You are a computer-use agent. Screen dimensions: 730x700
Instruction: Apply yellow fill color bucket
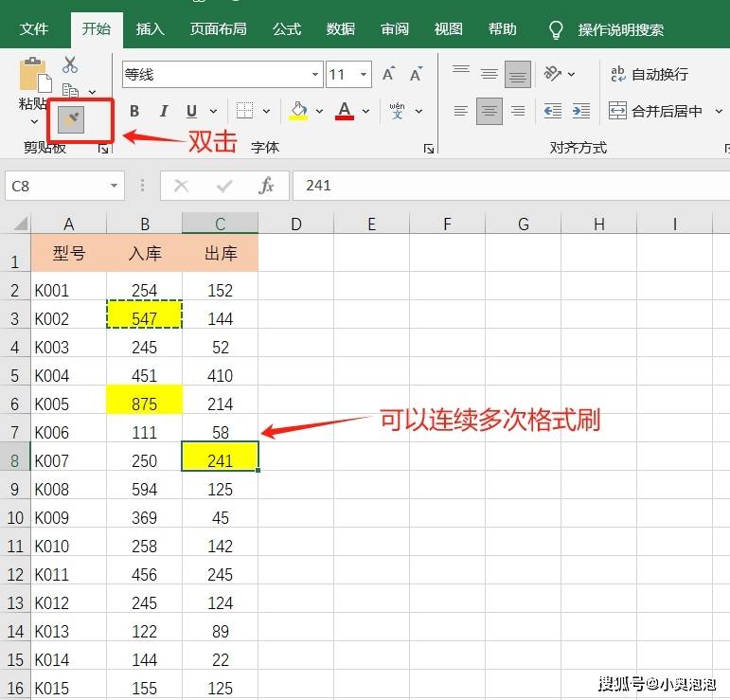(298, 111)
